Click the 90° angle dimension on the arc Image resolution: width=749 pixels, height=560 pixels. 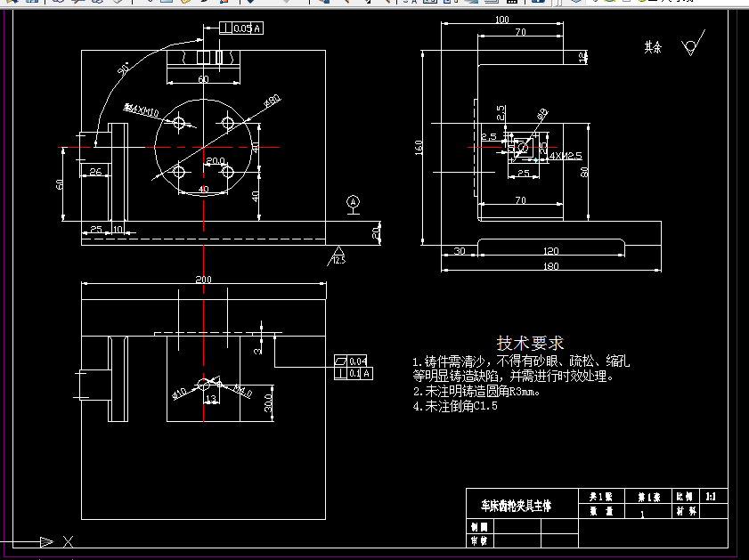click(x=123, y=69)
